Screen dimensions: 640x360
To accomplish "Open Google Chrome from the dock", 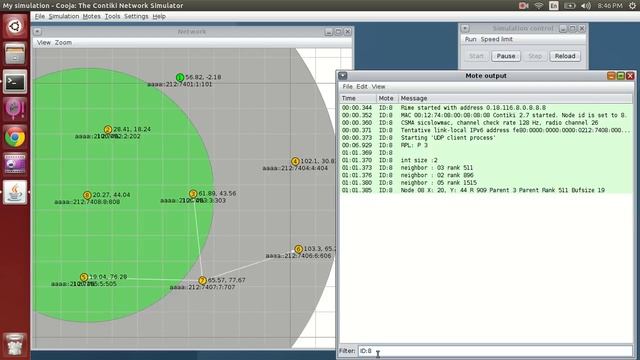I will click(x=15, y=137).
